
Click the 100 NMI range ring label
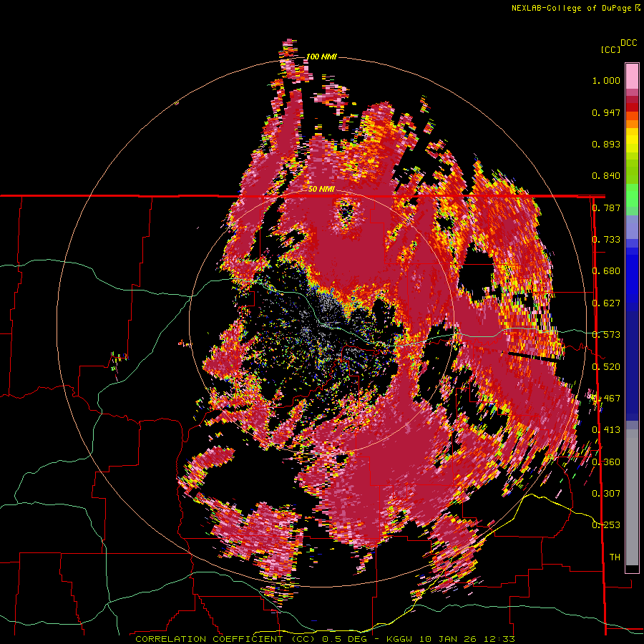coord(321,57)
